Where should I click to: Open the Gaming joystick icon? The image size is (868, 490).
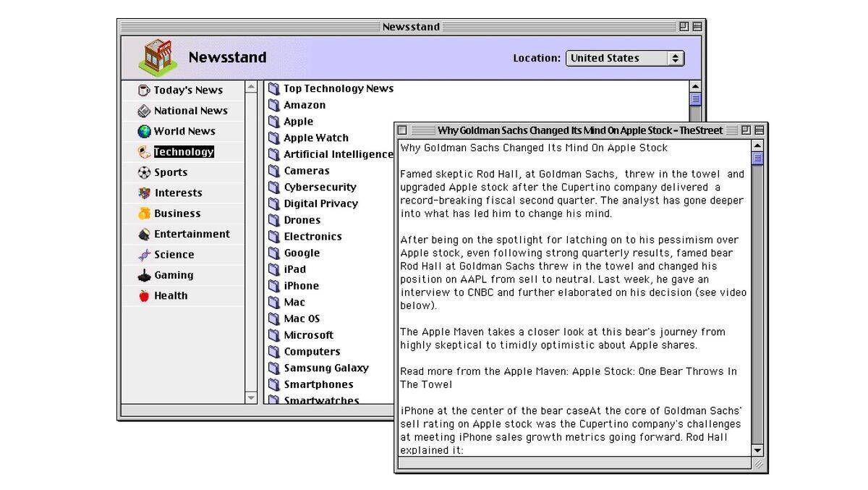(x=144, y=276)
